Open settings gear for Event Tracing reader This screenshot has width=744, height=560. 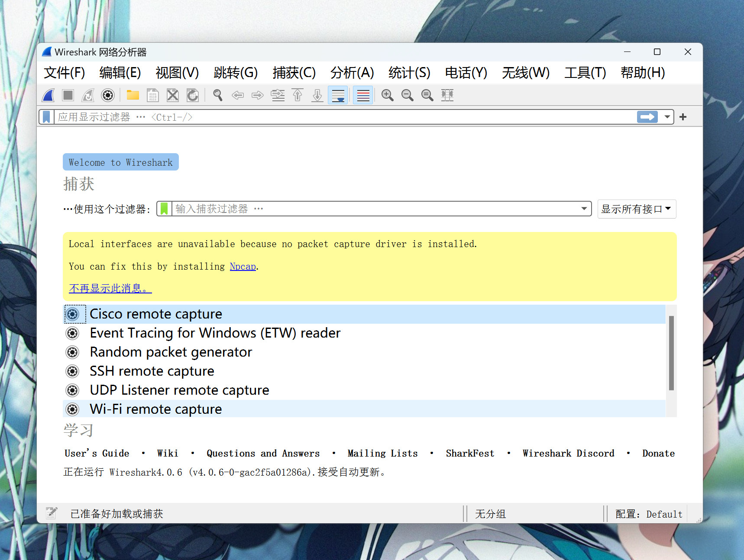[72, 333]
